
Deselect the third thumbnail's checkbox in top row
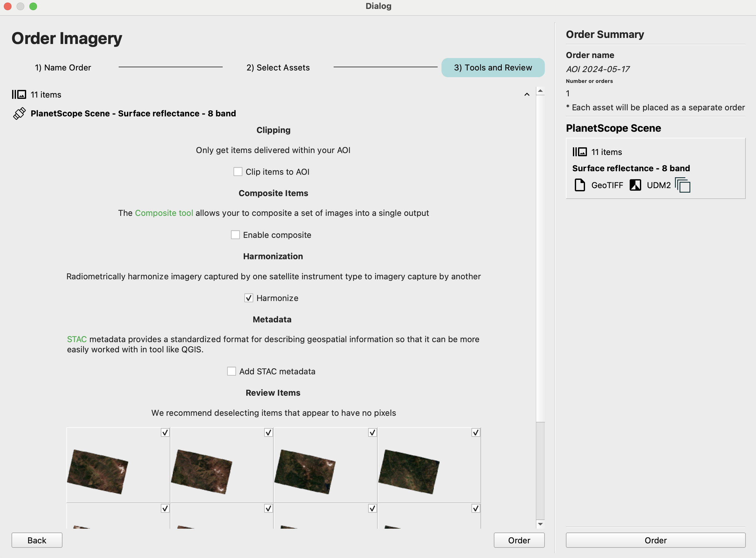click(x=372, y=432)
